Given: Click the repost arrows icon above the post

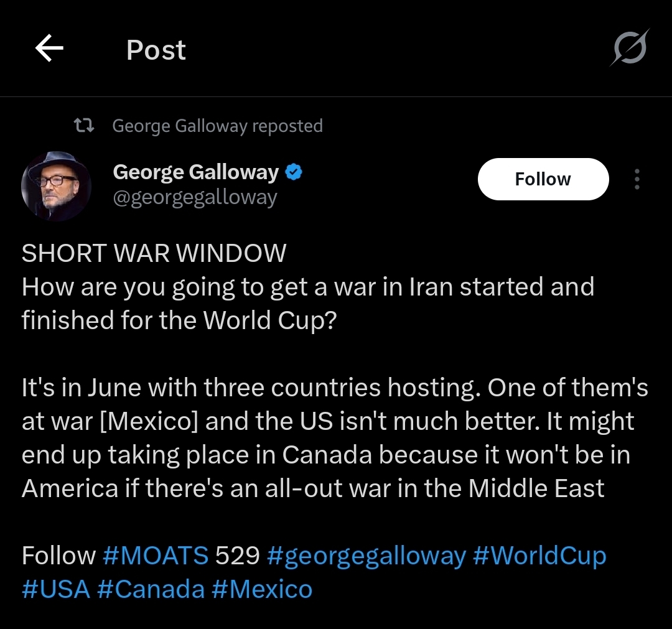Looking at the screenshot, I should (84, 126).
